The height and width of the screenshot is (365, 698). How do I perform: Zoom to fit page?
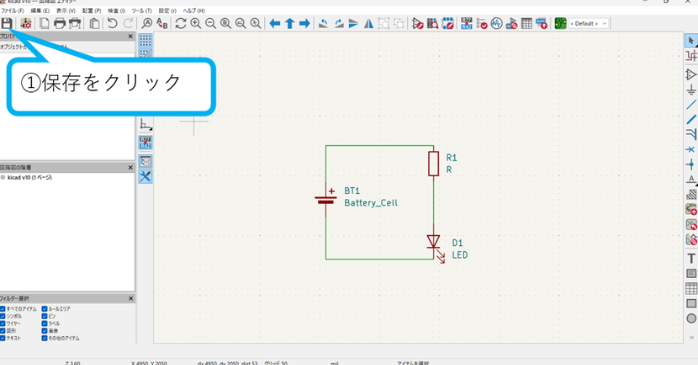point(226,23)
